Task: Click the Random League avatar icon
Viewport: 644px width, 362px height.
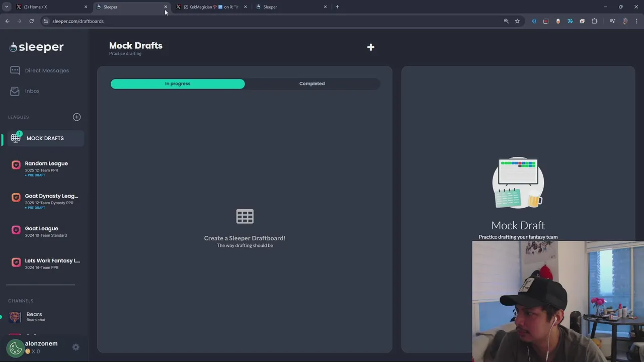Action: coord(16,165)
